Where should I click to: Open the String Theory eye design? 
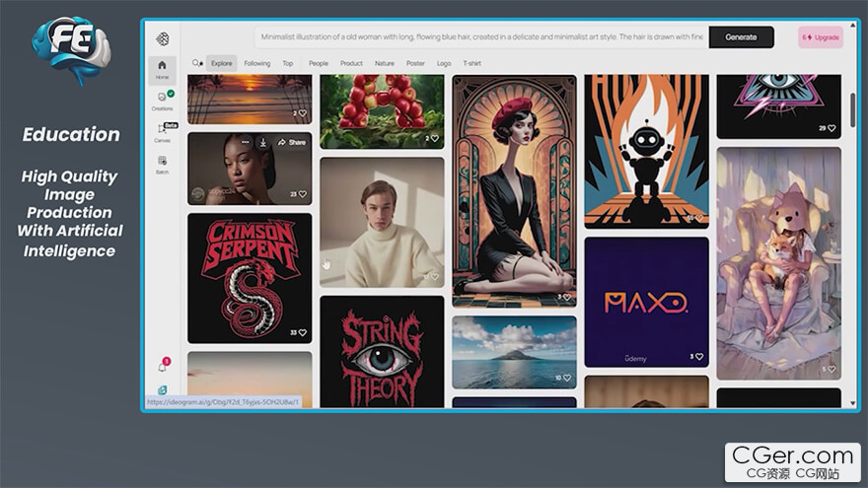[382, 352]
